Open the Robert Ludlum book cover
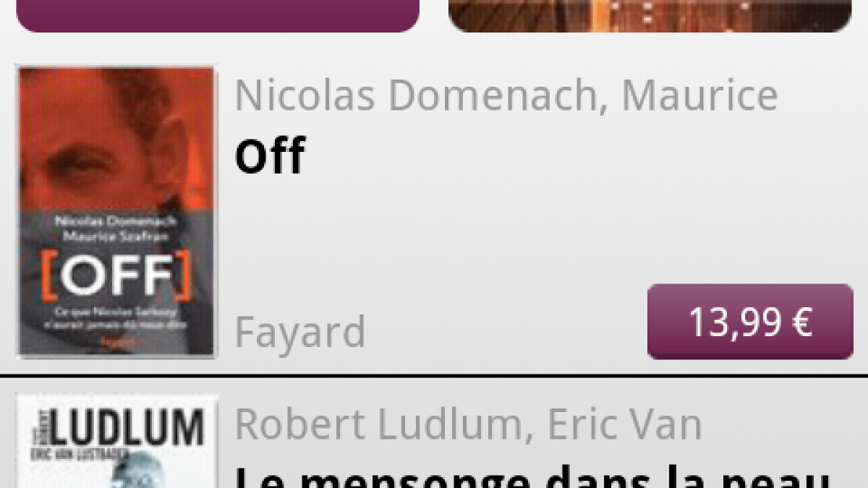This screenshot has width=868, height=488. click(116, 441)
